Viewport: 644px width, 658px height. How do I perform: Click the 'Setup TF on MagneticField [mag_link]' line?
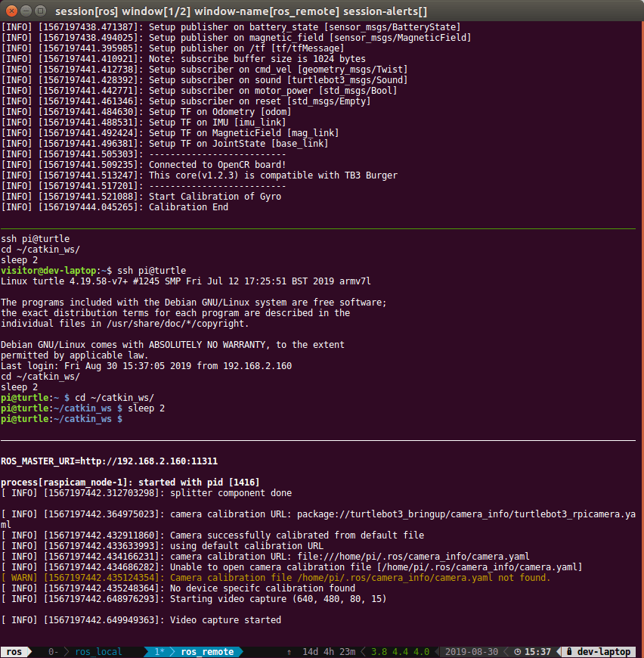point(170,133)
